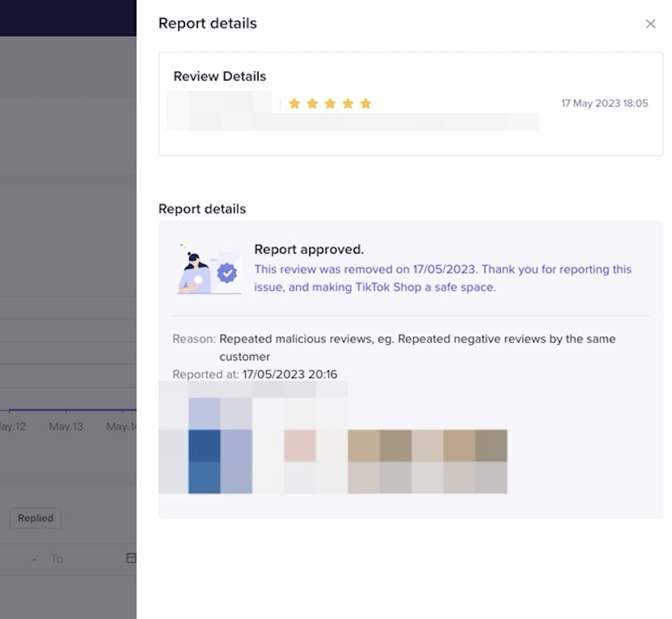Click the Review Details heading
This screenshot has width=672, height=619.
pyautogui.click(x=219, y=76)
